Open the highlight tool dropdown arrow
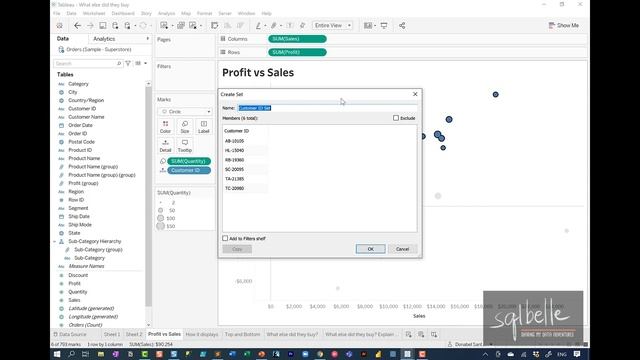640x360 pixels. (265, 26)
